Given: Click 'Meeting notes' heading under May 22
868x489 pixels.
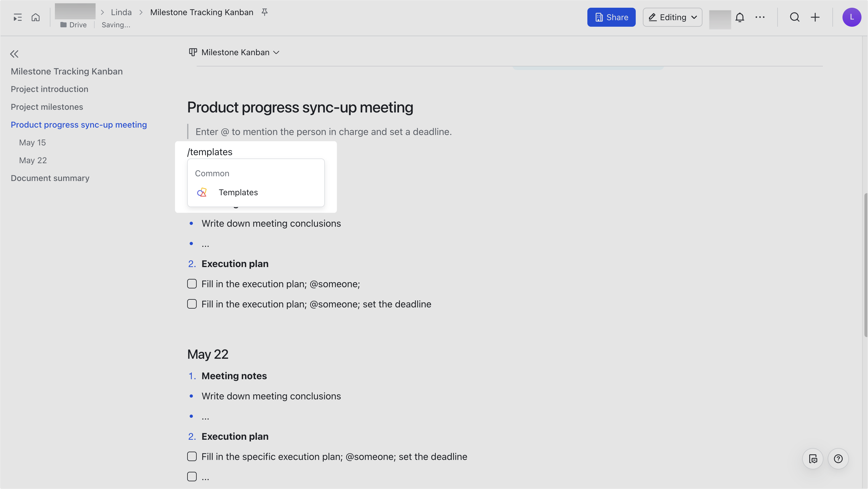Looking at the screenshot, I should pyautogui.click(x=234, y=376).
